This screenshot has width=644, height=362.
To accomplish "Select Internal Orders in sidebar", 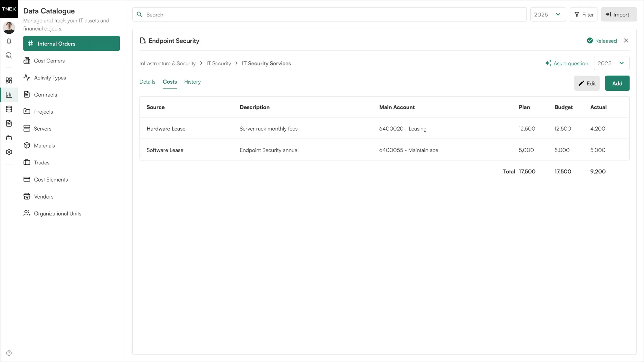I will (x=71, y=43).
